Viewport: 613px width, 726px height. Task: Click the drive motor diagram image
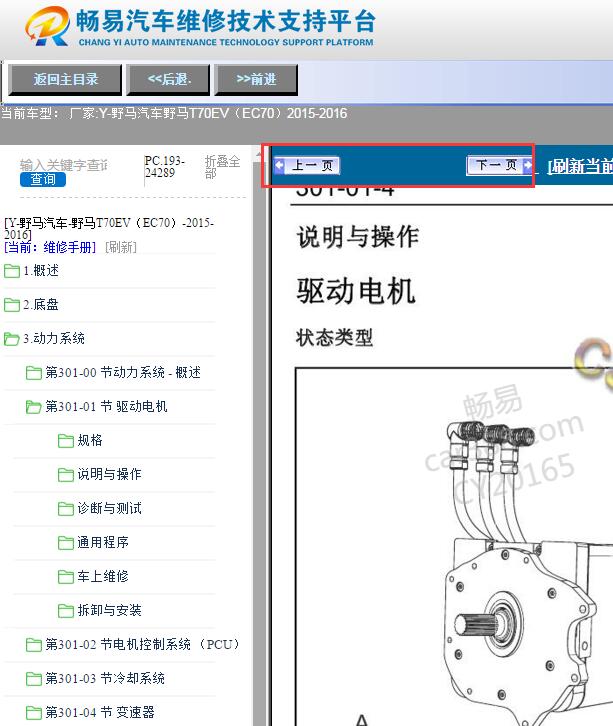454,546
